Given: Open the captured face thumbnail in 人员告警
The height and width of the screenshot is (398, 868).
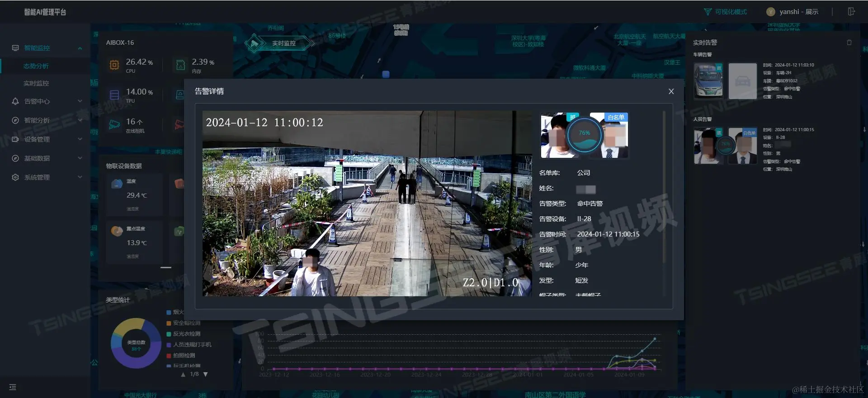Looking at the screenshot, I should (708, 146).
